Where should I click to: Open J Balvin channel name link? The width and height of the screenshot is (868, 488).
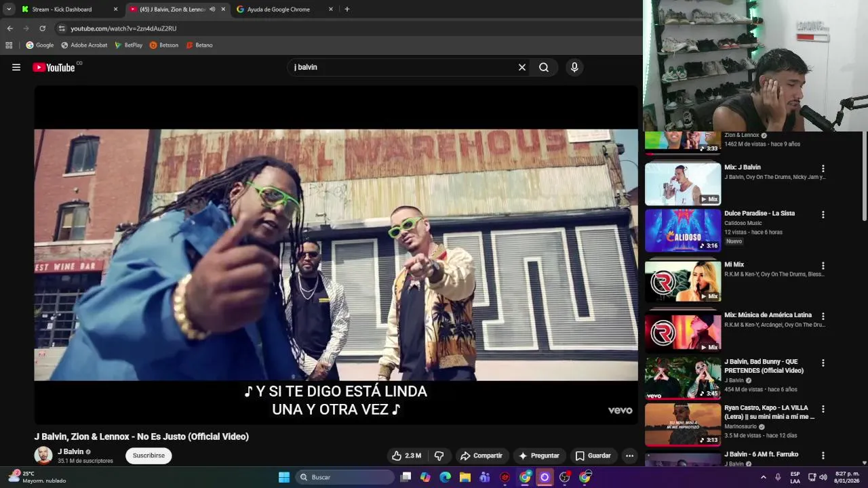[x=71, y=451]
